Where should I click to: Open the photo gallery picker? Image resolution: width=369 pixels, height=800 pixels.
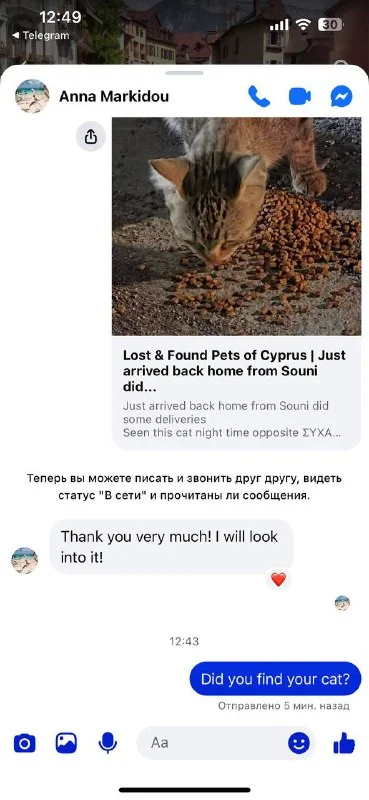click(x=66, y=743)
